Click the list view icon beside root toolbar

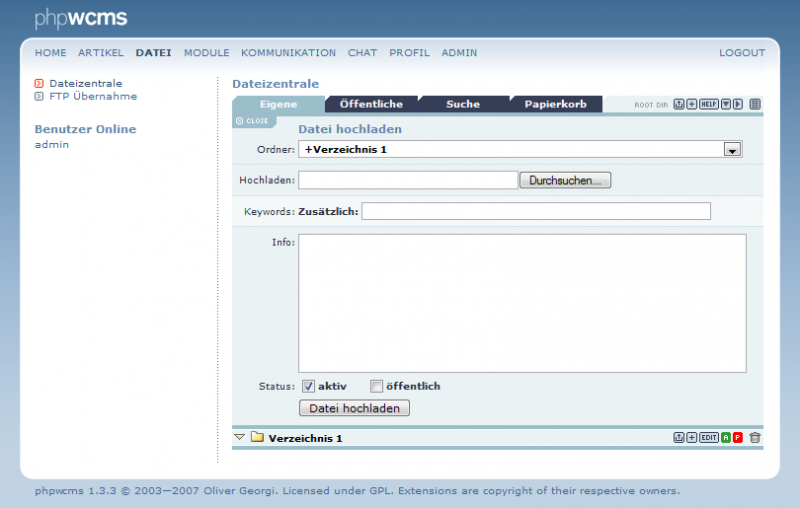(755, 104)
